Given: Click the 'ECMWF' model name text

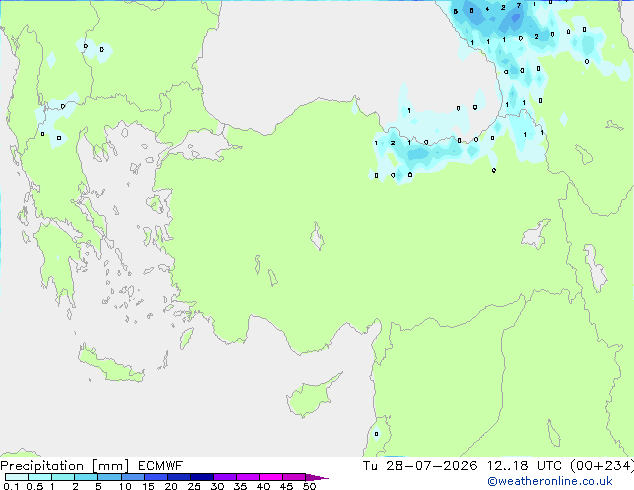Looking at the screenshot, I should tap(161, 466).
